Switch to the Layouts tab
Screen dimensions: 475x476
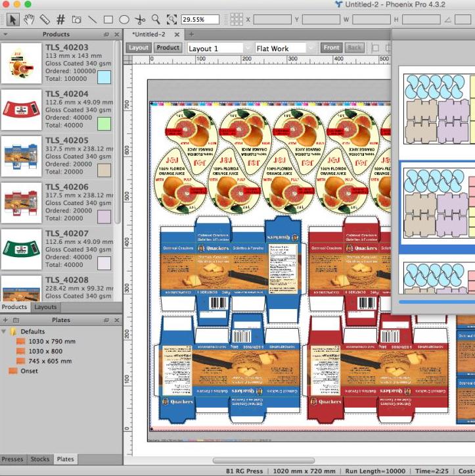pos(45,307)
